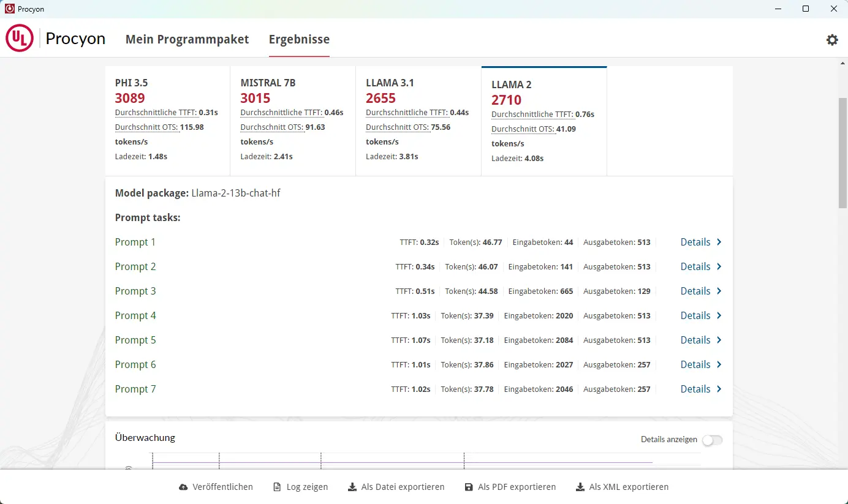This screenshot has width=848, height=504.
Task: Expand Prompt 4 details chevron
Action: [719, 316]
